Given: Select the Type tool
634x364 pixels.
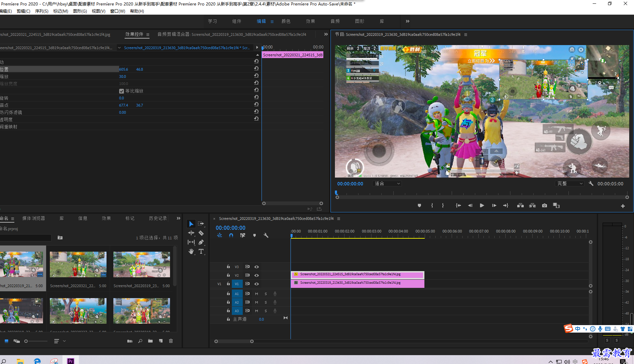Looking at the screenshot, I should pyautogui.click(x=201, y=251).
